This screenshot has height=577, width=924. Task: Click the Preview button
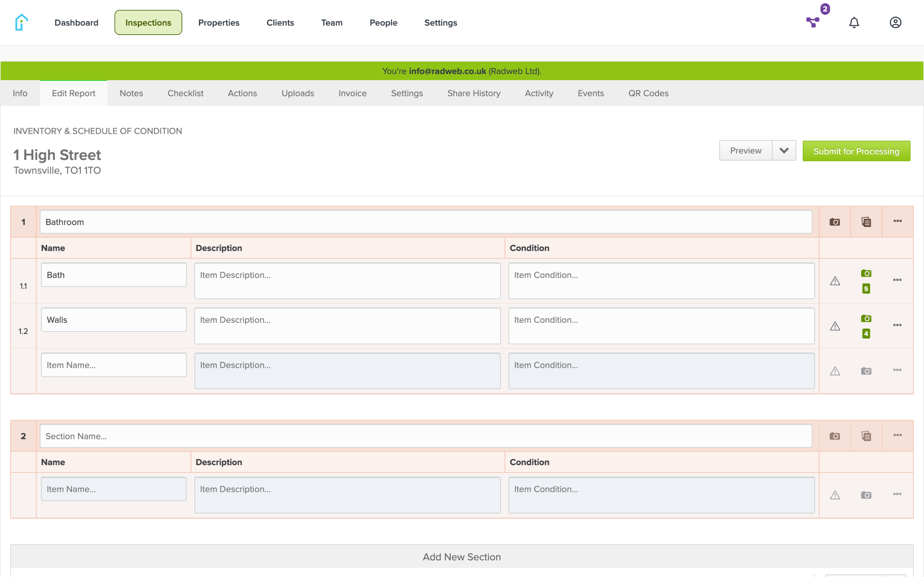point(745,151)
